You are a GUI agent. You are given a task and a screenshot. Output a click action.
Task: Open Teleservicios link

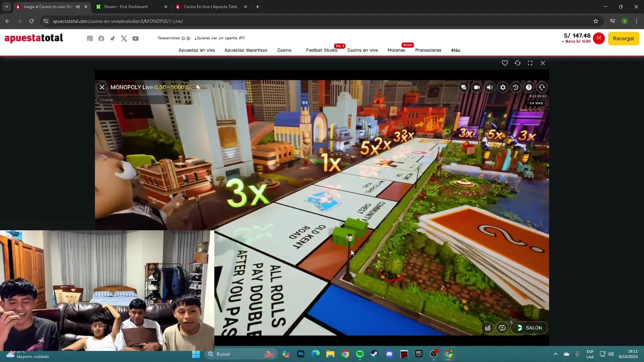[x=169, y=38]
